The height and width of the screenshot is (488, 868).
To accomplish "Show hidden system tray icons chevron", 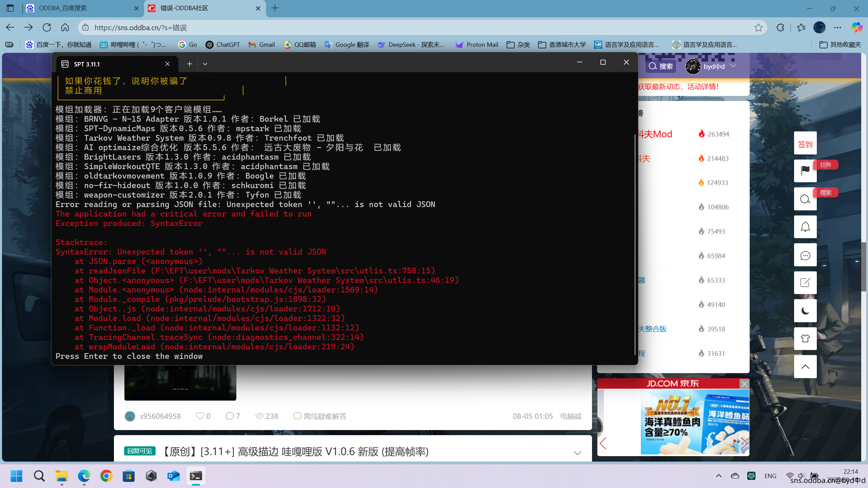I will pos(718,476).
